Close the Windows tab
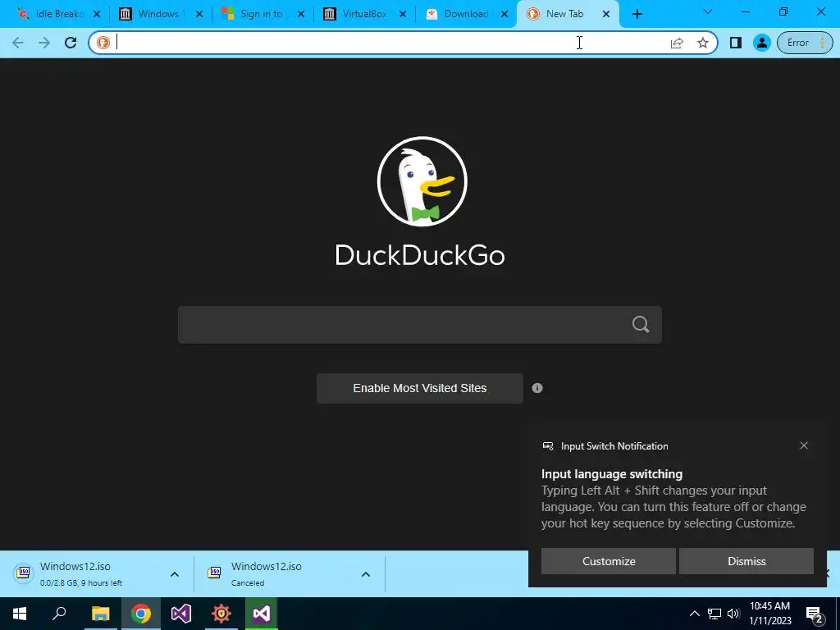This screenshot has height=630, width=840. coord(199,15)
